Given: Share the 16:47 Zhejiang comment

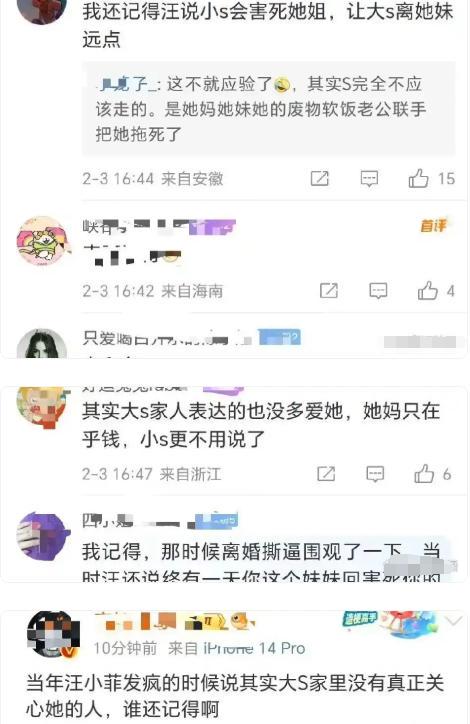Looking at the screenshot, I should click(326, 474).
